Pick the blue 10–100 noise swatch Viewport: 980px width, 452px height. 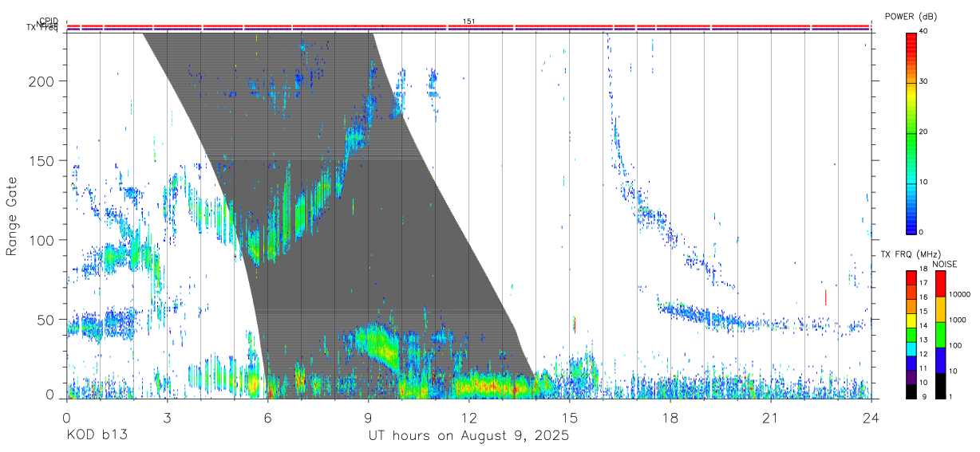click(941, 360)
